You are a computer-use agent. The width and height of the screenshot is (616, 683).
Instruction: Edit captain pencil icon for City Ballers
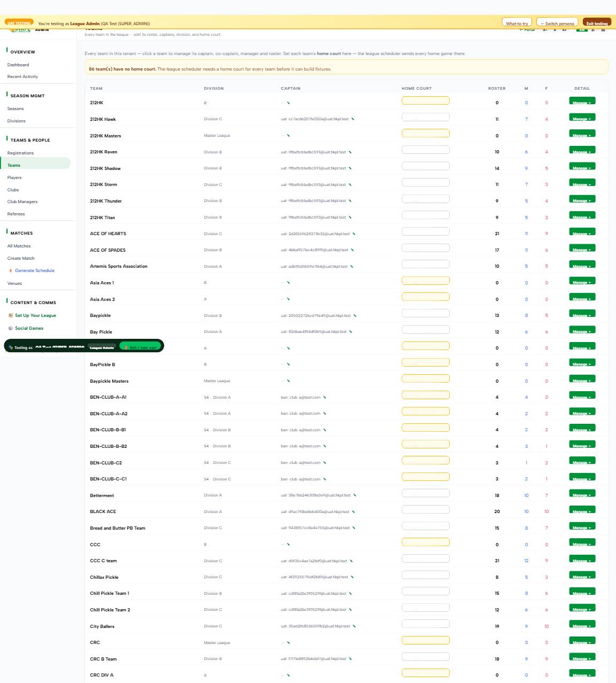(x=353, y=626)
